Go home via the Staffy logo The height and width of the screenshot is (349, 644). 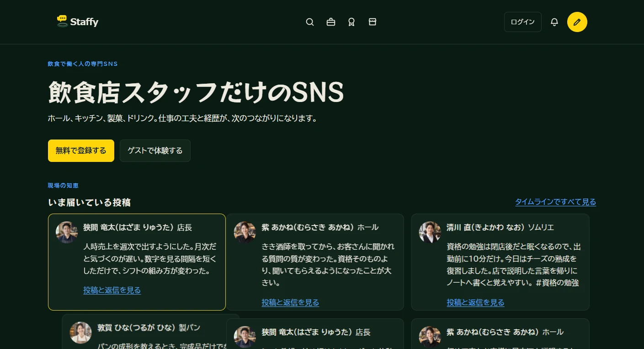(x=78, y=21)
